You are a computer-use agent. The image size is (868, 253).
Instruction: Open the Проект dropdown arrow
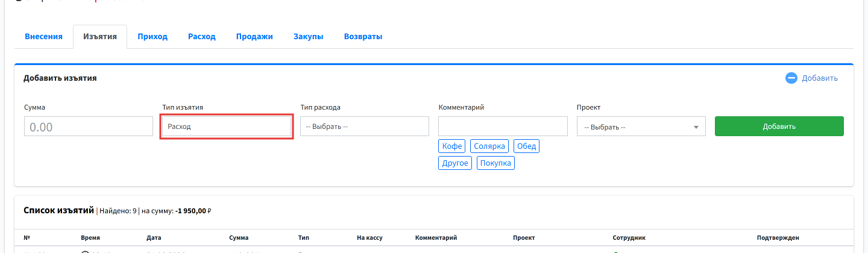coord(696,128)
